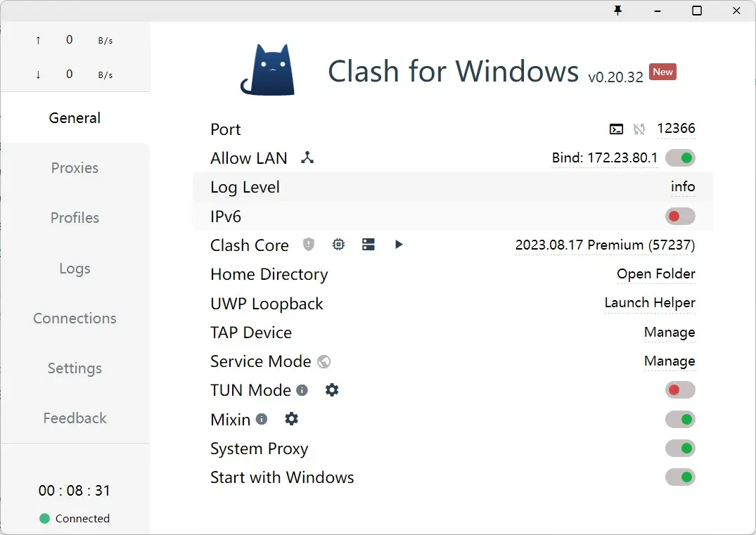Click the network icon beside Allow LAN
This screenshot has width=756, height=535.
(307, 158)
